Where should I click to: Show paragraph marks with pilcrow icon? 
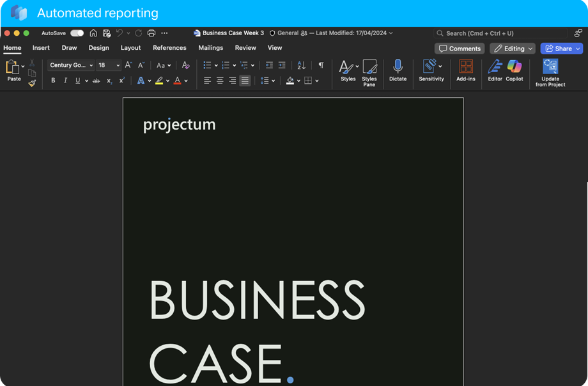click(321, 65)
